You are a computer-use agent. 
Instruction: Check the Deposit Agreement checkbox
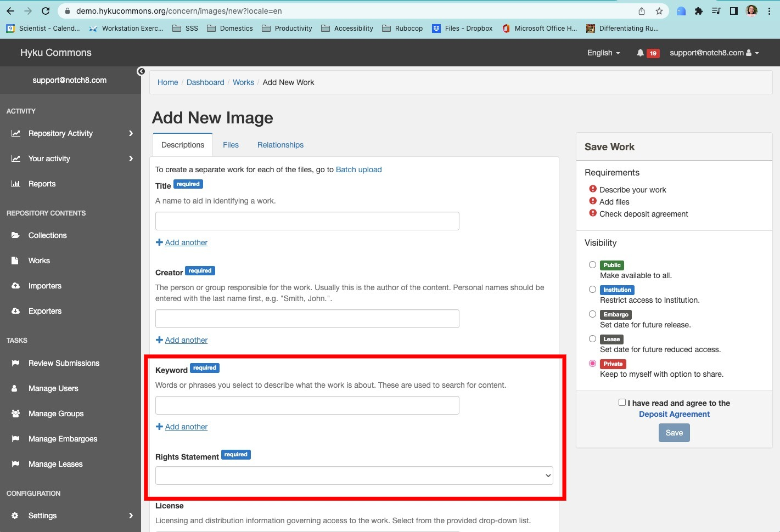click(621, 402)
